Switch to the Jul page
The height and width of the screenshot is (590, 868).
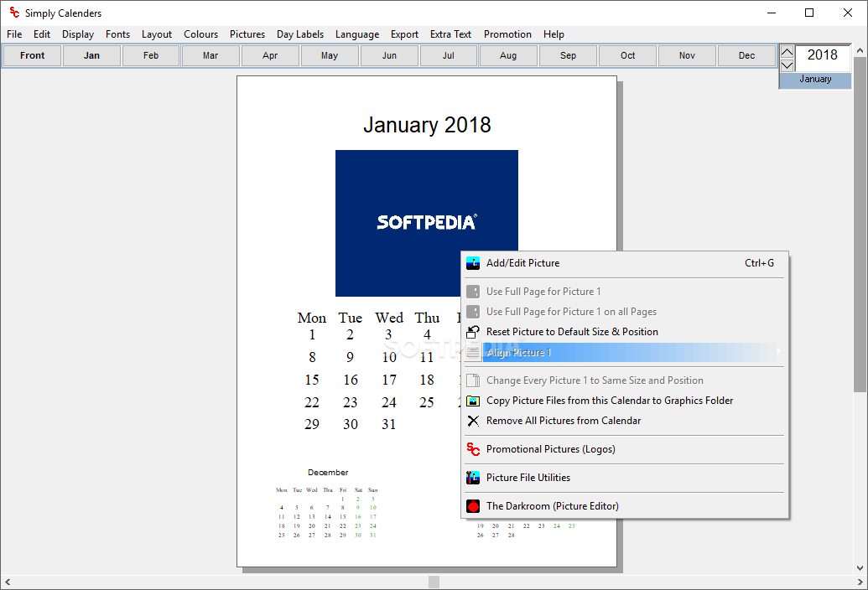point(449,55)
